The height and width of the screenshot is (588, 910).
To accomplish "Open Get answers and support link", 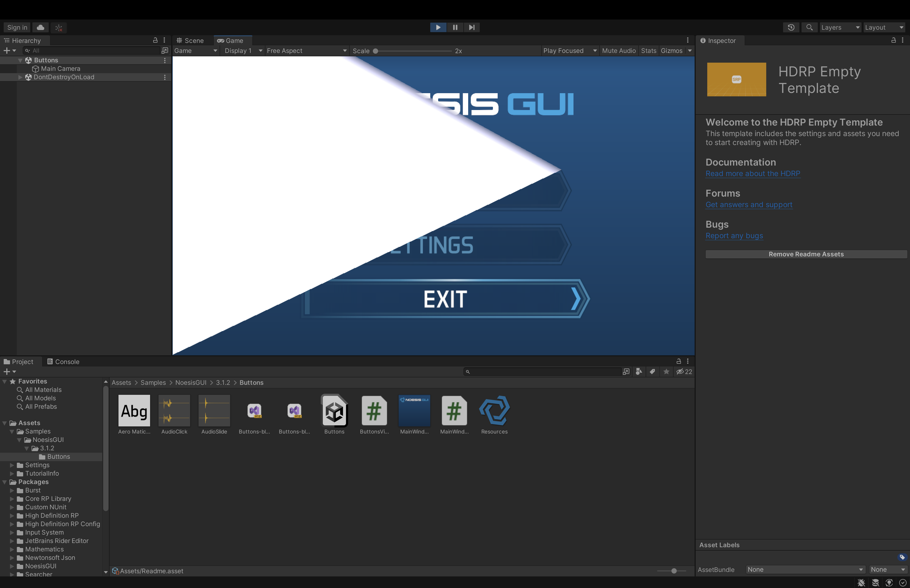I will [749, 205].
